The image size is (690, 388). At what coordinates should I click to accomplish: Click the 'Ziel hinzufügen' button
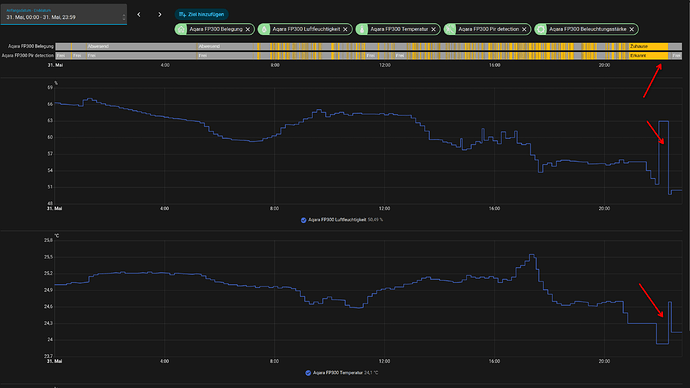click(202, 15)
